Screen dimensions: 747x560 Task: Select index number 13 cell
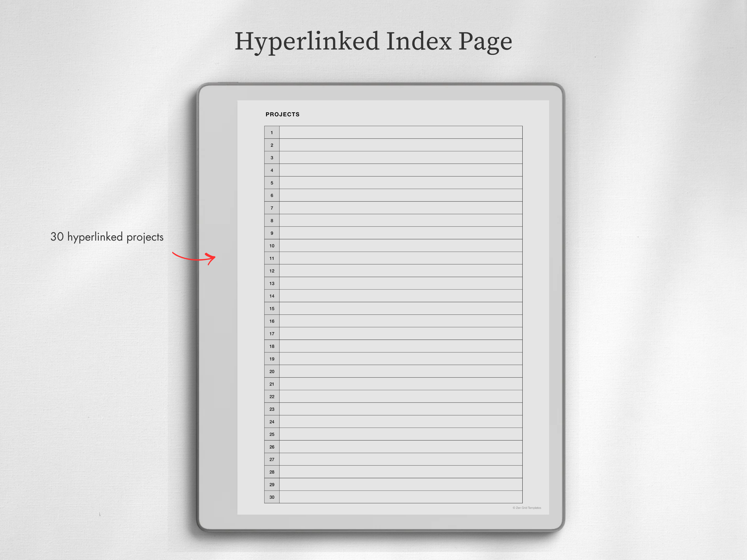click(x=272, y=283)
